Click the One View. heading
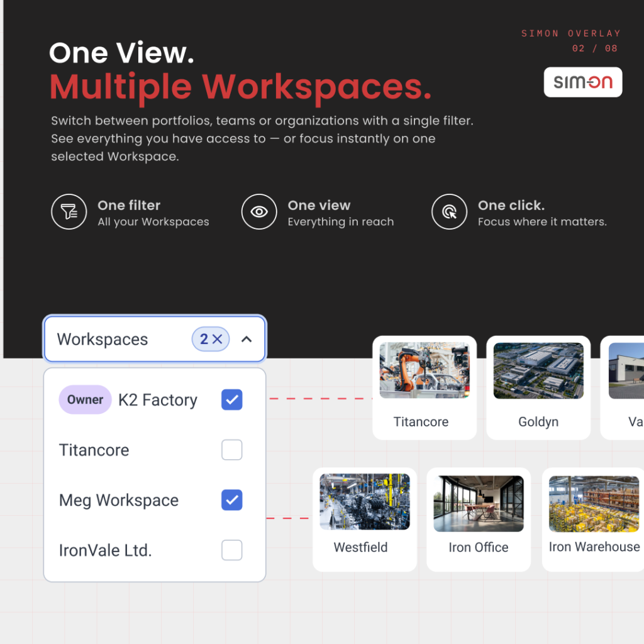Screen dimensions: 644x644 coord(121,53)
